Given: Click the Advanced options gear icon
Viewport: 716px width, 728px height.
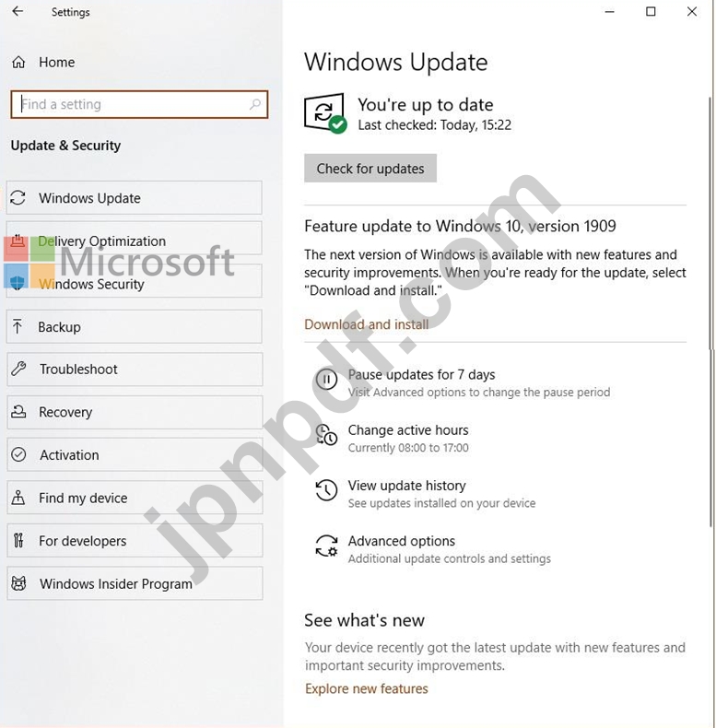Looking at the screenshot, I should tap(326, 546).
